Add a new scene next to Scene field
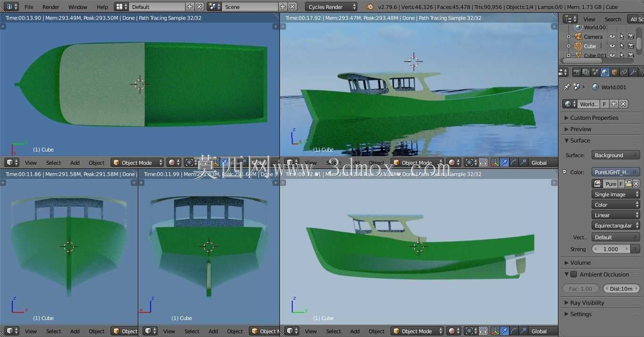644x337 pixels. [282, 7]
